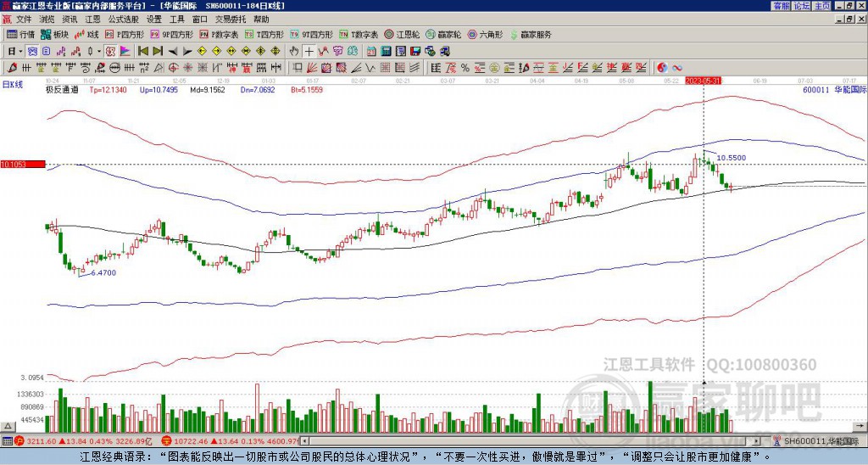Click the Shanghai index 3211.60 status entry
Viewport: 868px width, 465px height.
coord(83,441)
